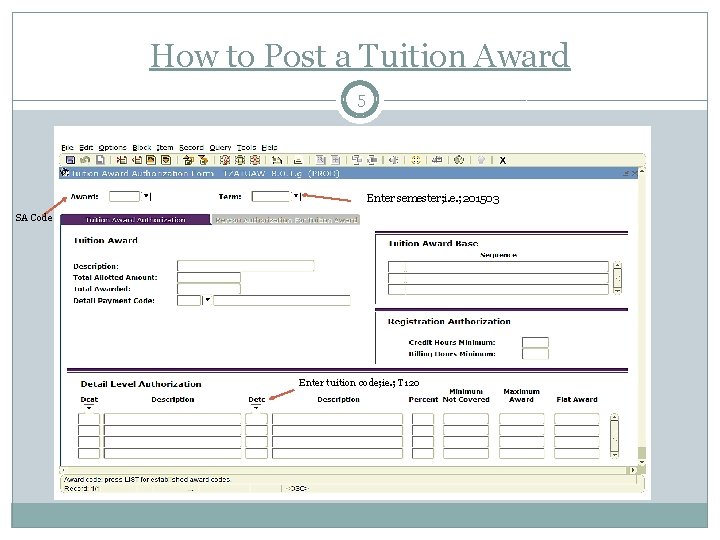Open the Edit menu
The width and height of the screenshot is (720, 540).
(x=86, y=147)
